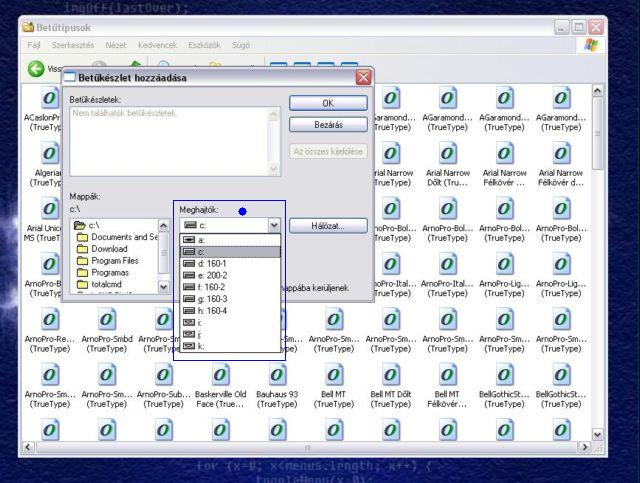This screenshot has width=640, height=483.
Task: Select drive g: 160-3 option
Action: (x=215, y=299)
